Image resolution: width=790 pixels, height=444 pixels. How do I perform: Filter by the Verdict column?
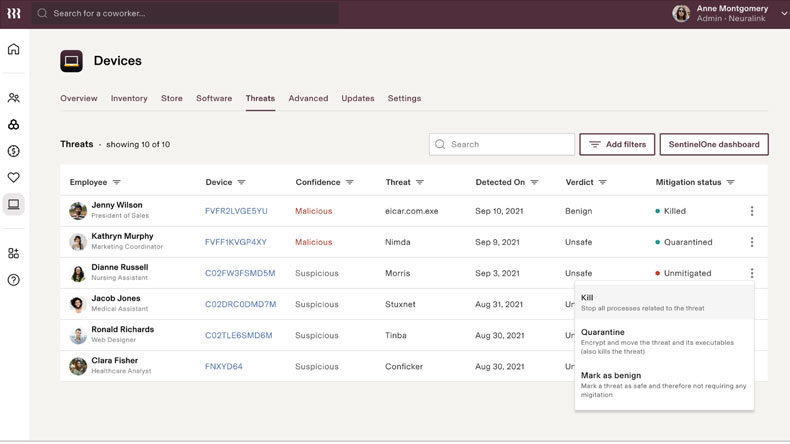602,183
